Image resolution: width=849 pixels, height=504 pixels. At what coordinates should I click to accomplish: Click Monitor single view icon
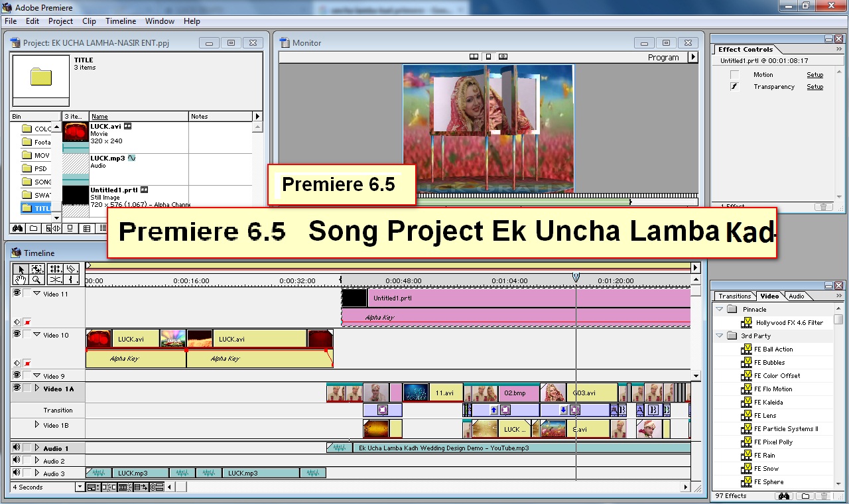click(x=488, y=57)
